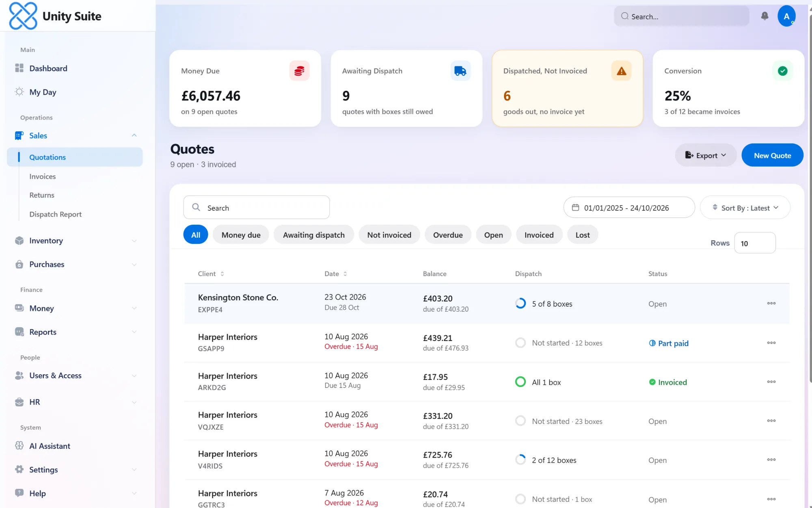Click the Unity Suite logo icon
This screenshot has height=508, width=812.
[23, 16]
